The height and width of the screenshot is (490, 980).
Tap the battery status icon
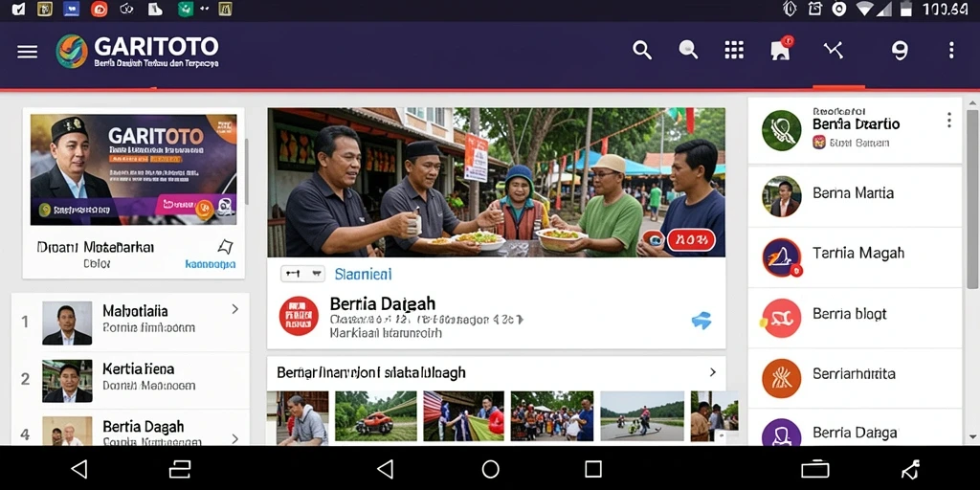[x=906, y=9]
